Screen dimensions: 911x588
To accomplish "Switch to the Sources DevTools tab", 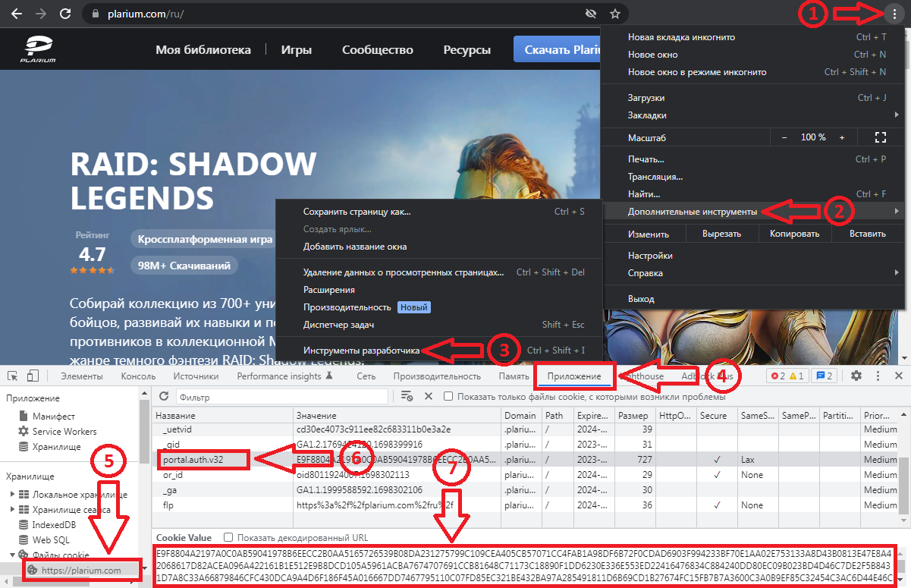I will click(196, 376).
